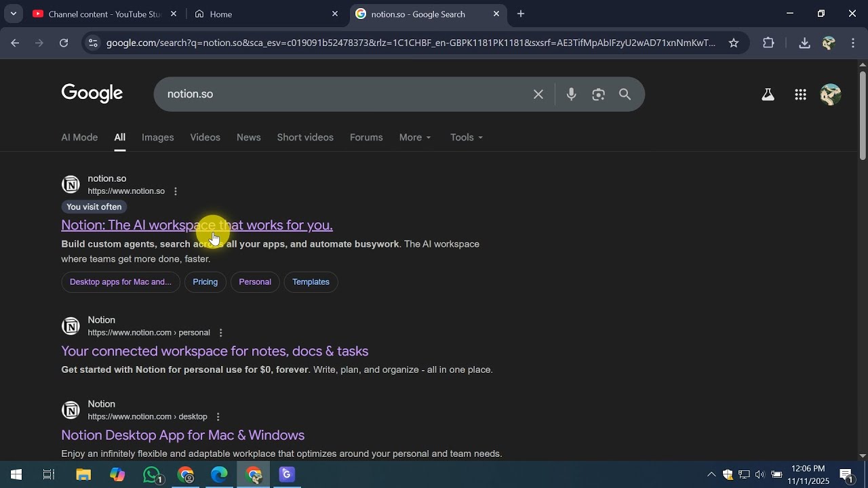
Task: Select the All results filter
Action: [119, 137]
